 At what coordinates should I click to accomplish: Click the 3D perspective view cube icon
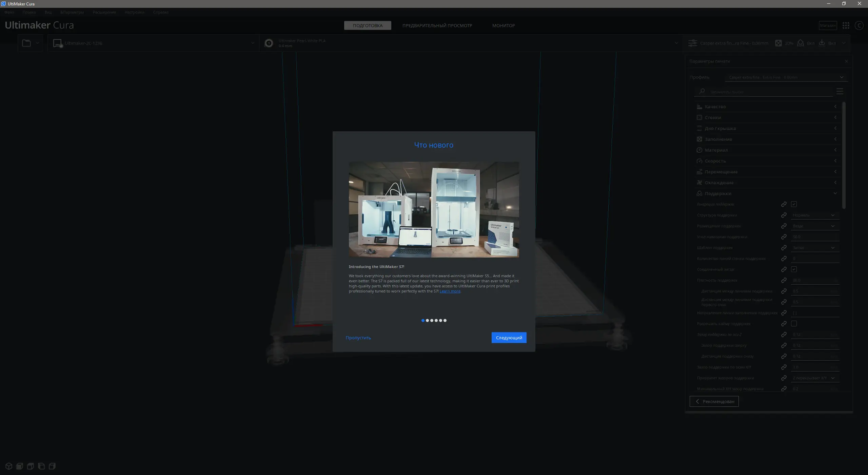pos(9,466)
